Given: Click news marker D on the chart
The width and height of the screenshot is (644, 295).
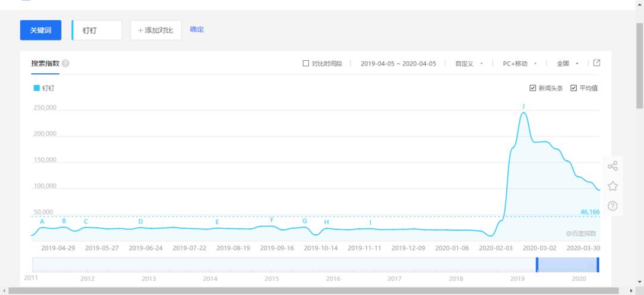Looking at the screenshot, I should [x=141, y=222].
